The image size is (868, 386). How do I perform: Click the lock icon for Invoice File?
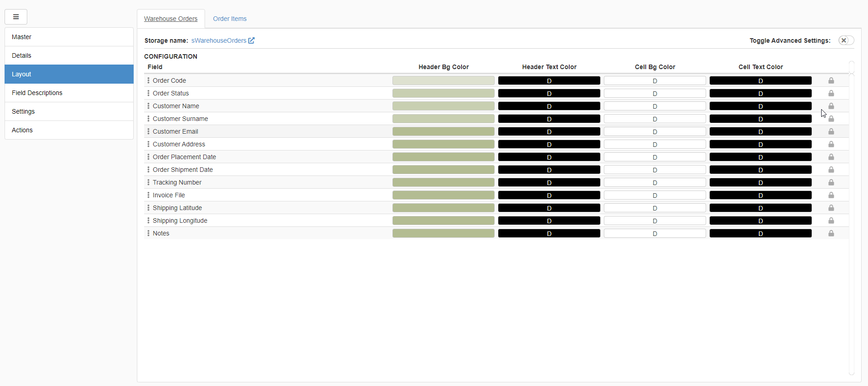pos(831,195)
